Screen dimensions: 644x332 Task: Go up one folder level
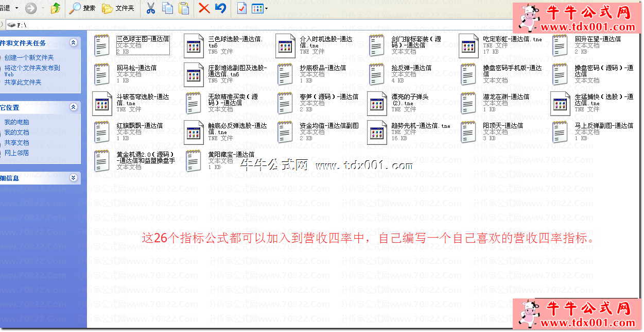click(56, 8)
